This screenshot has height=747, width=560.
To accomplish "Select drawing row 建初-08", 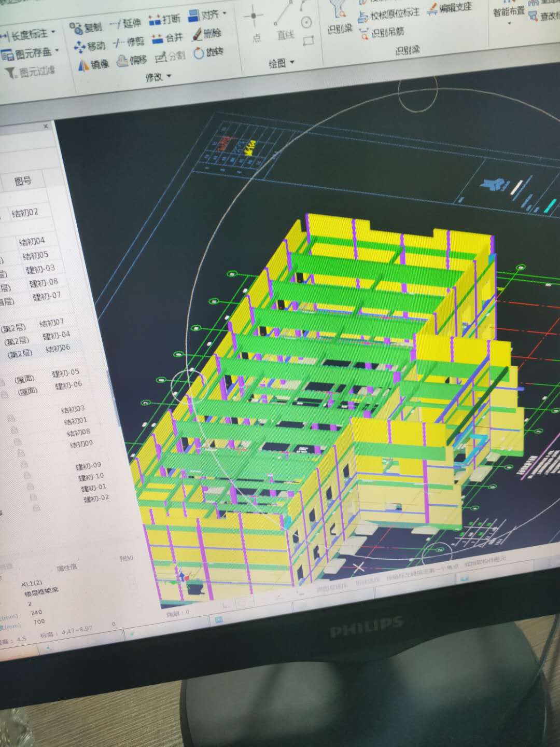I will pyautogui.click(x=43, y=283).
